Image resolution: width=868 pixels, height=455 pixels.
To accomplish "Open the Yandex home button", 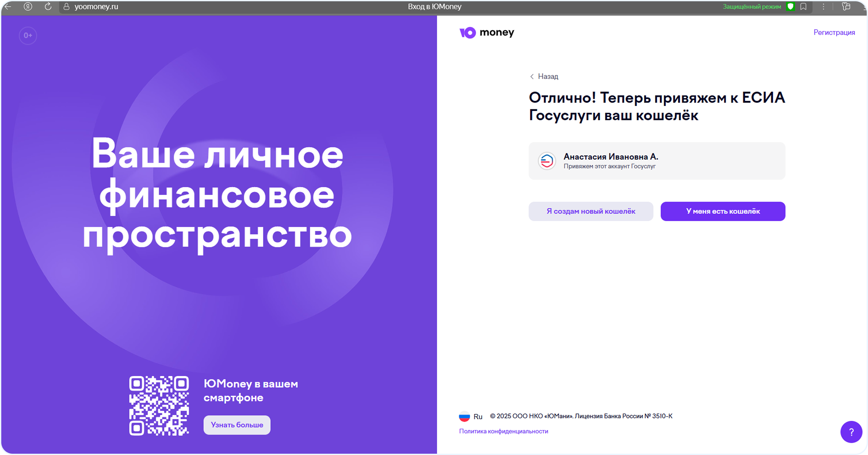I will pos(28,7).
